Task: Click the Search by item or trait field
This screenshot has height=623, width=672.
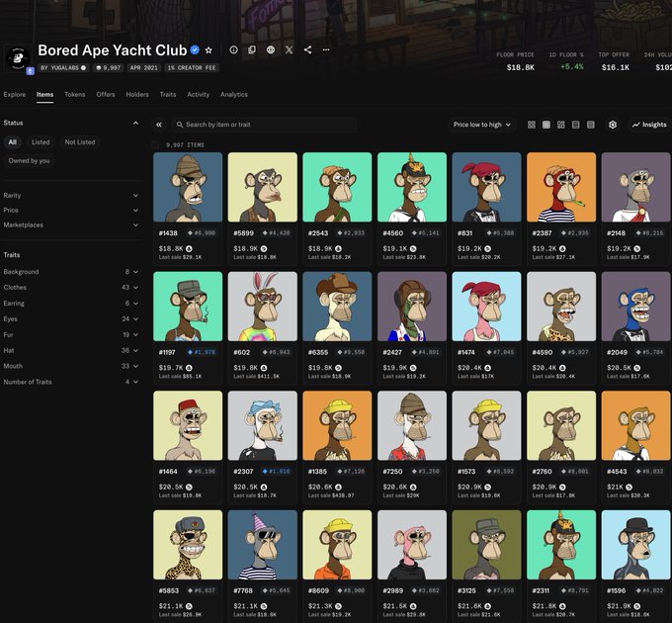Action: click(x=265, y=125)
